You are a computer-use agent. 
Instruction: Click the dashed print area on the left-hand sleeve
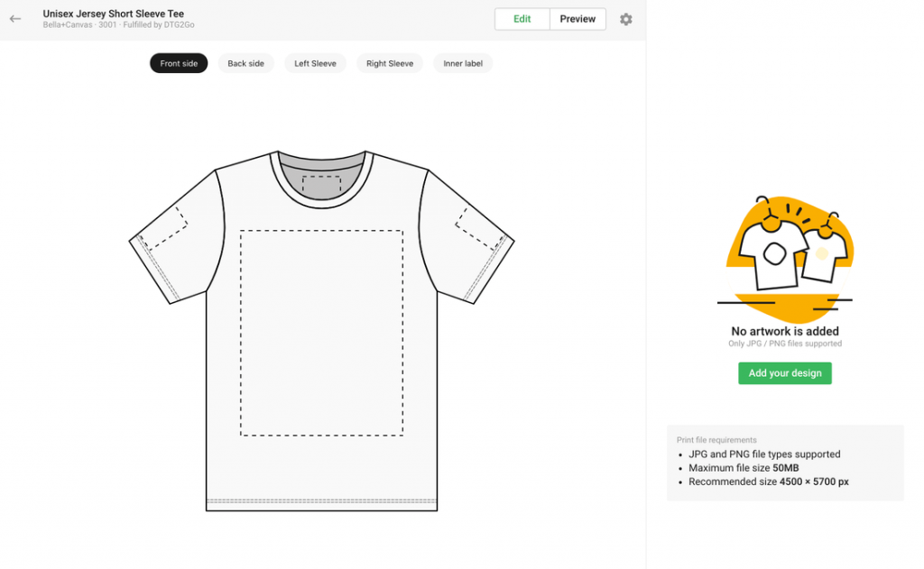pos(162,227)
